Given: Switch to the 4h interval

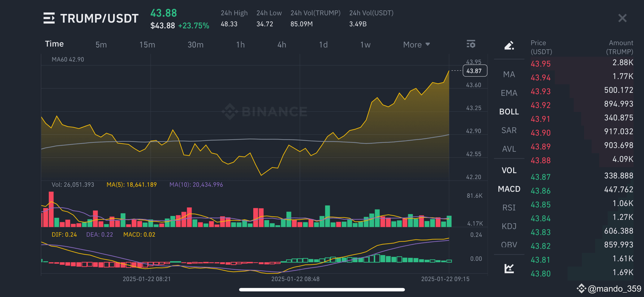Looking at the screenshot, I should click(x=282, y=45).
